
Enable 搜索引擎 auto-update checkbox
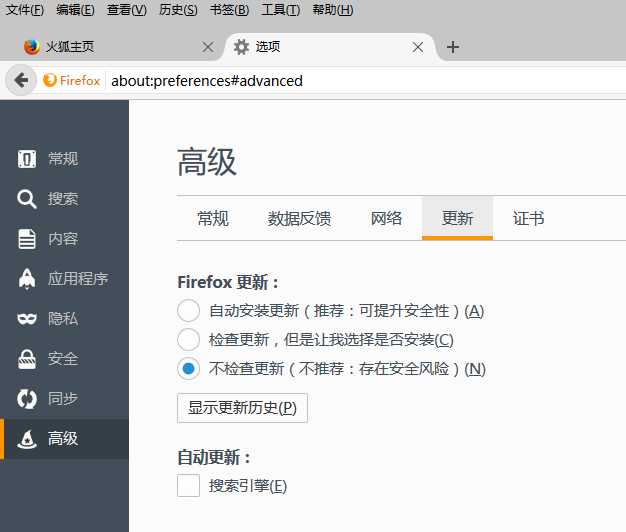point(188,485)
